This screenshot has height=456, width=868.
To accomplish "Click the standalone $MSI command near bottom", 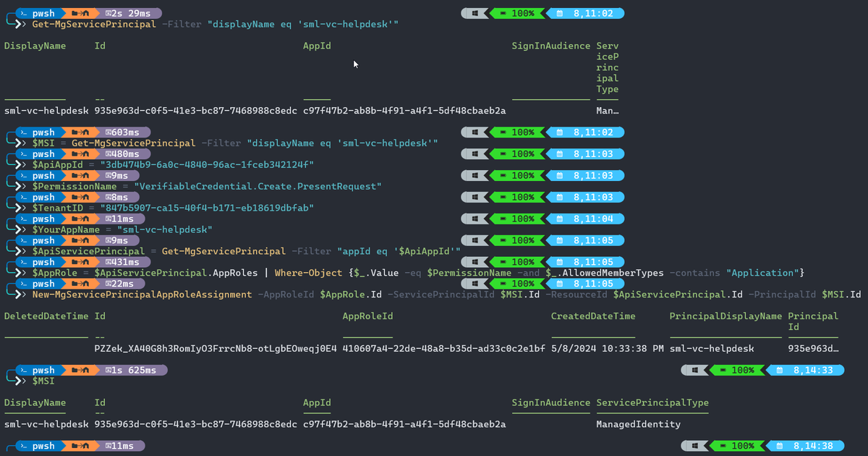I will 43,381.
